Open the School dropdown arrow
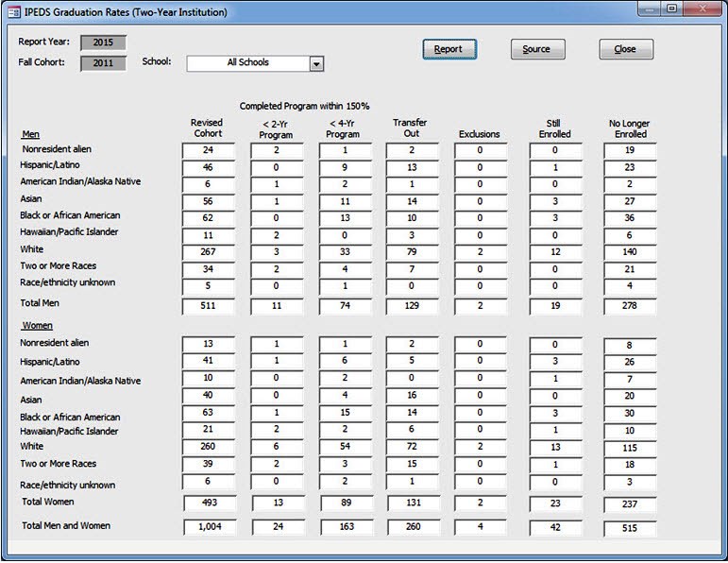The image size is (728, 563). point(316,63)
